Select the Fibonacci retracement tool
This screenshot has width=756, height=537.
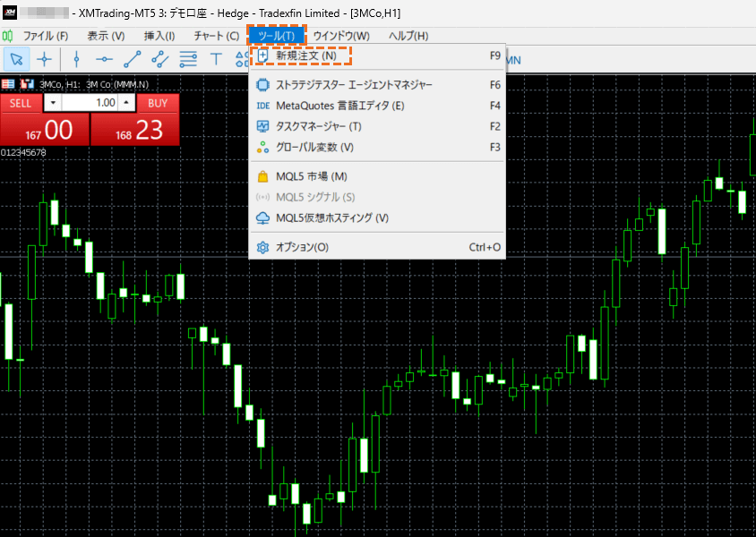click(x=188, y=59)
